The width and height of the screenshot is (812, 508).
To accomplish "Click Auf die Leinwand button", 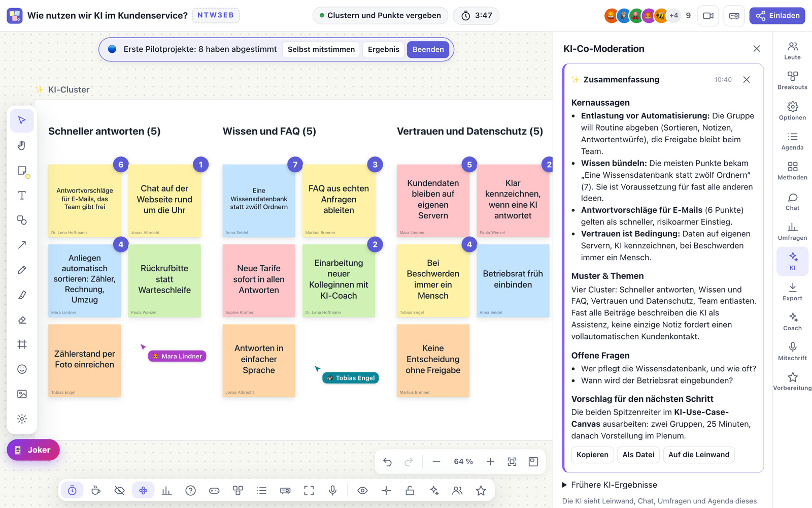I will click(699, 455).
